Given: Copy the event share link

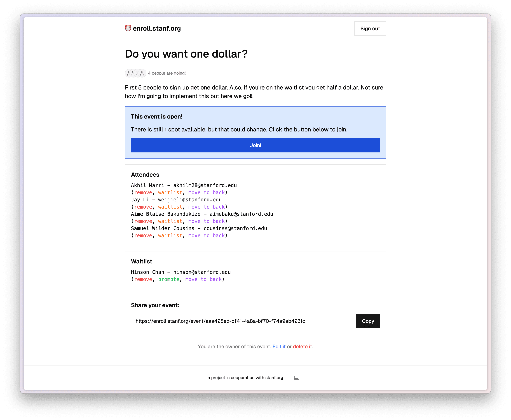Looking at the screenshot, I should click(x=368, y=321).
